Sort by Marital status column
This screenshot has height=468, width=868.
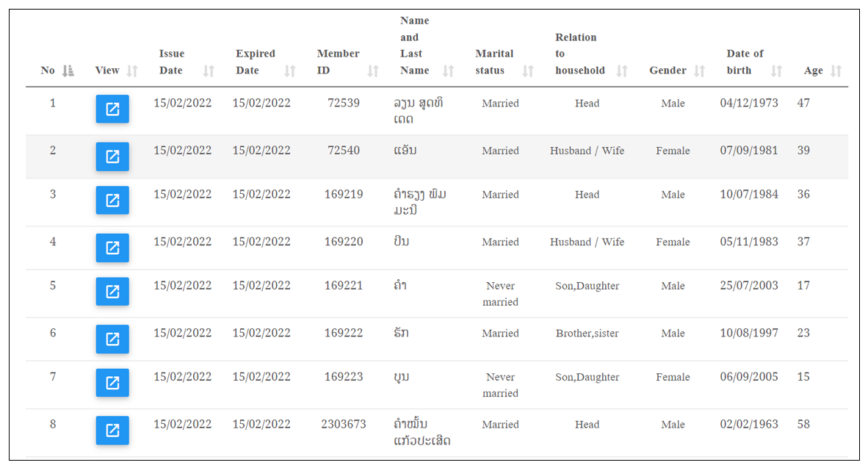528,71
